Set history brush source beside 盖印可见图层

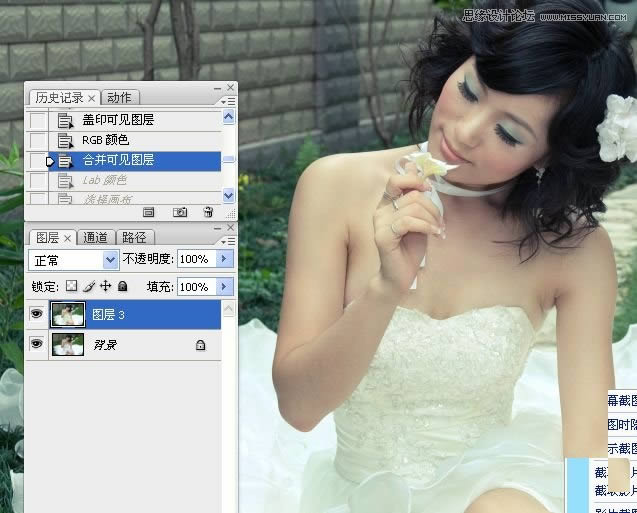pos(37,120)
